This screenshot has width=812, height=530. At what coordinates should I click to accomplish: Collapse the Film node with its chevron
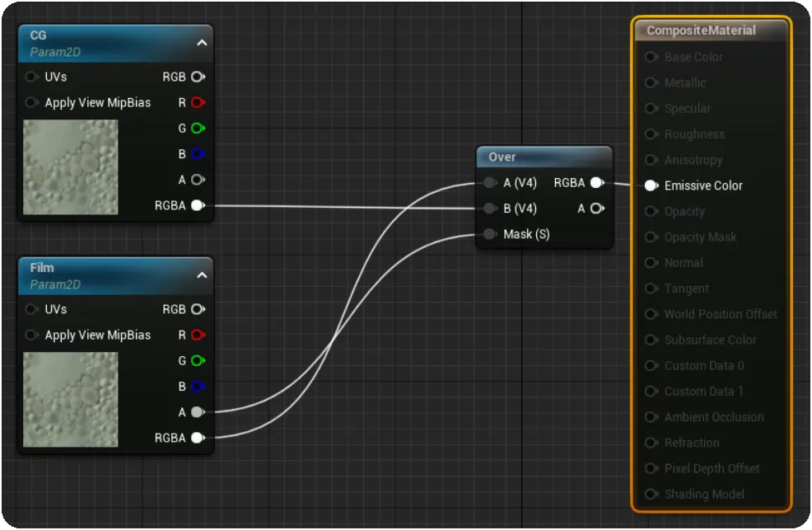(202, 275)
